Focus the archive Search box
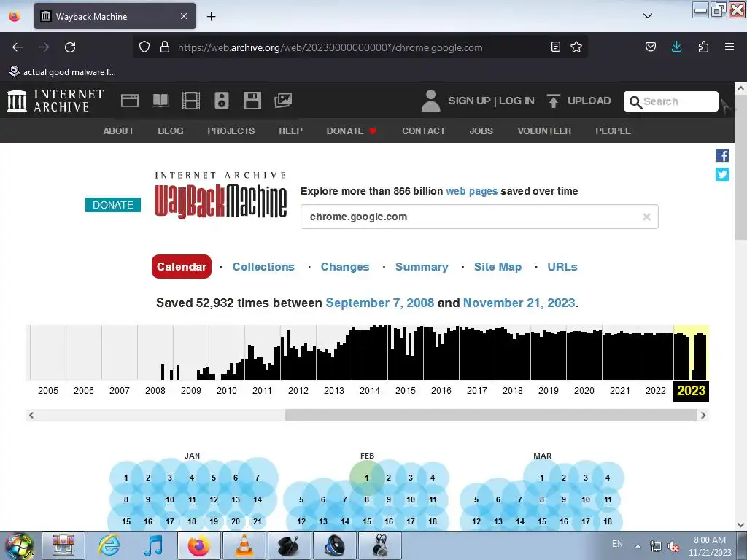Image resolution: width=747 pixels, height=560 pixels. pos(671,101)
